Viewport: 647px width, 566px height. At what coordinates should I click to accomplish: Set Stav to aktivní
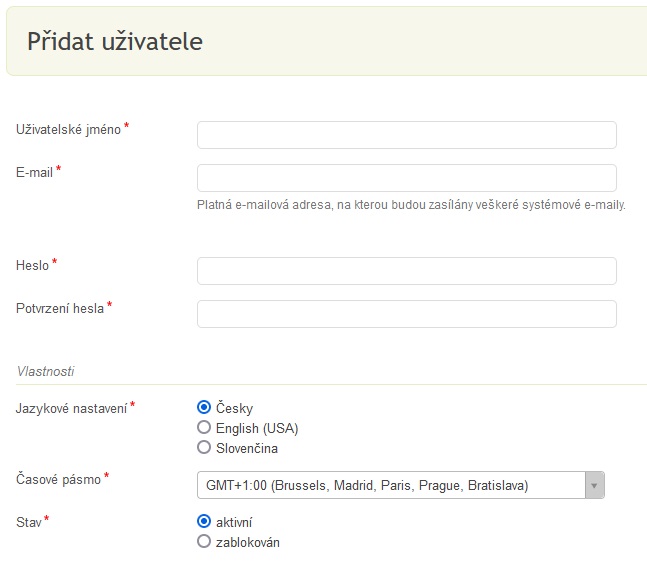point(204,521)
